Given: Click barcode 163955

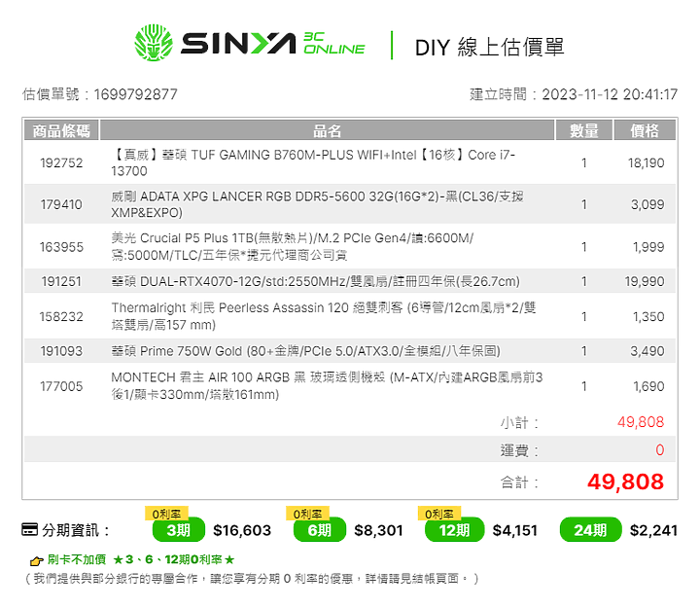Looking at the screenshot, I should pyautogui.click(x=61, y=247).
